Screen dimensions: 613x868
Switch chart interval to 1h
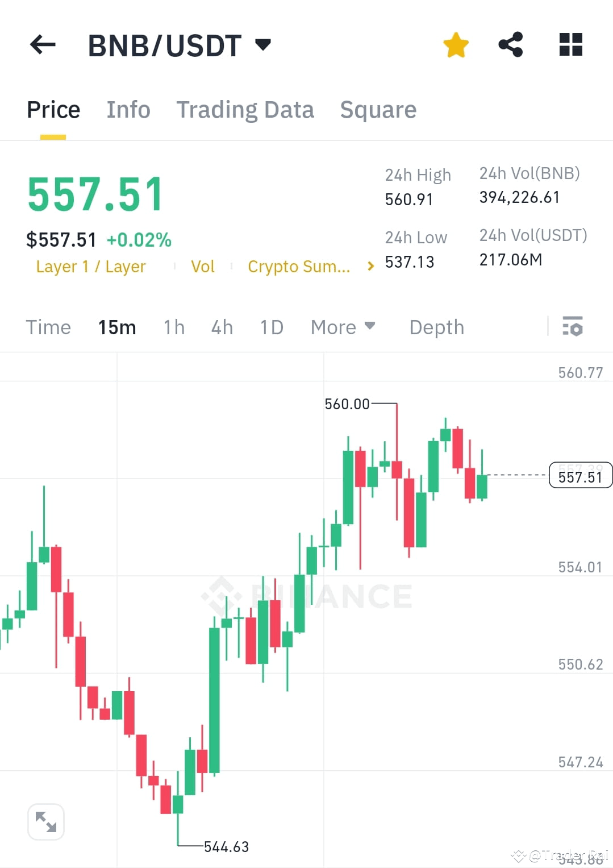point(173,327)
